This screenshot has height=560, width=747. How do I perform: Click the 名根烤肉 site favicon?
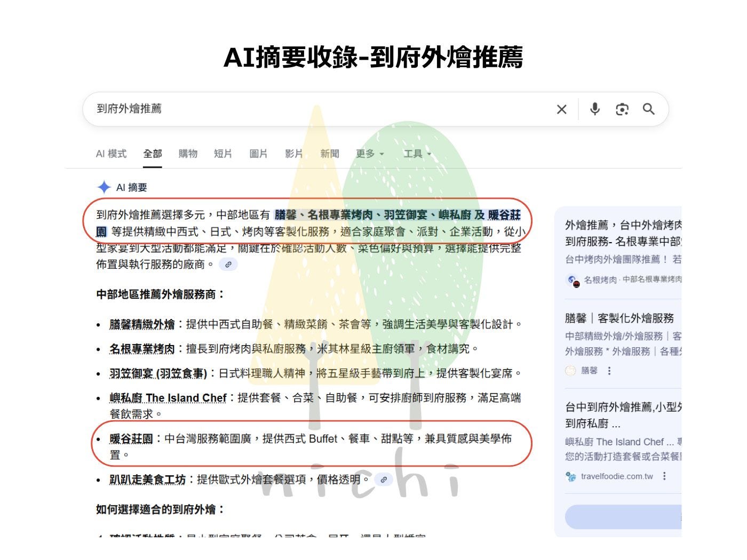tap(573, 280)
